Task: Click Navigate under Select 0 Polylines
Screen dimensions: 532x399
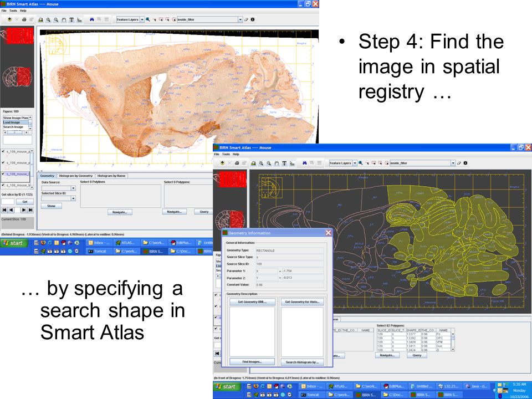Action: (120, 212)
